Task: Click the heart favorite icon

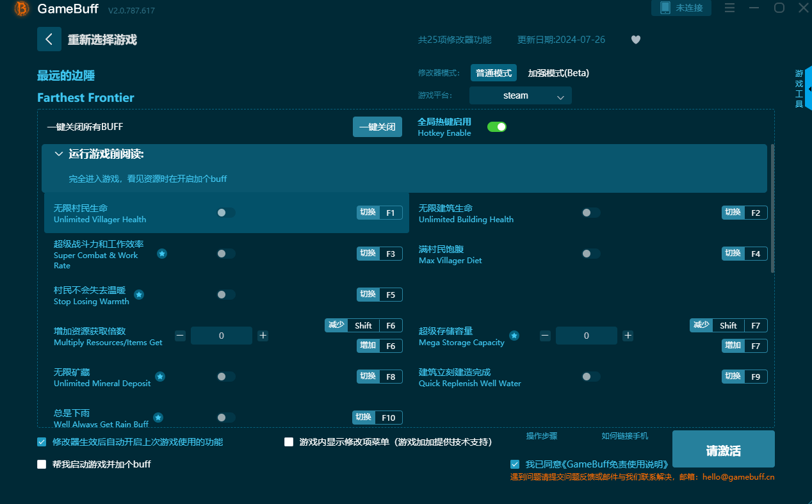Action: [x=636, y=40]
